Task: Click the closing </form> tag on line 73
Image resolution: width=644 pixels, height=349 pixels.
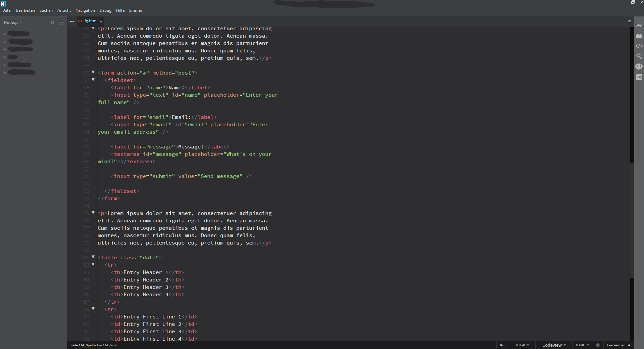Action: (x=109, y=199)
